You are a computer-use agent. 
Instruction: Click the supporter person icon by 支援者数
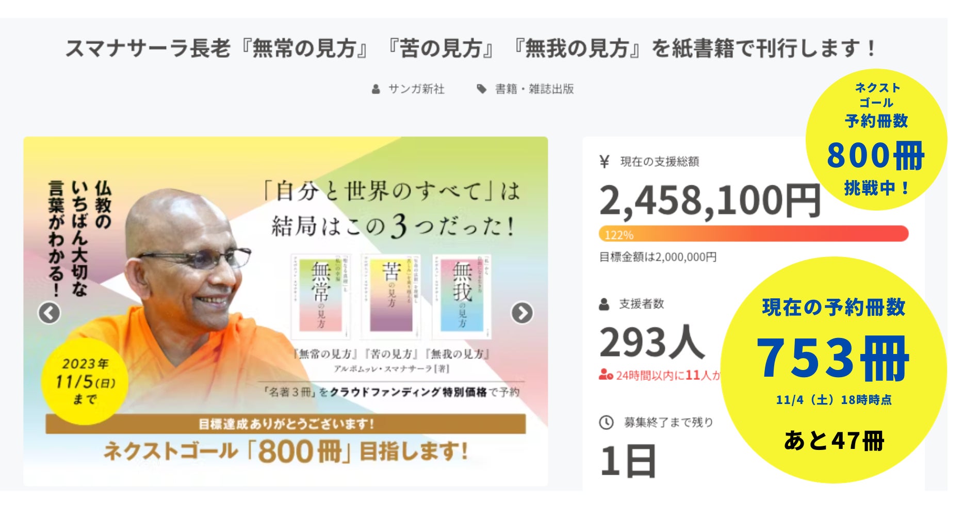604,304
